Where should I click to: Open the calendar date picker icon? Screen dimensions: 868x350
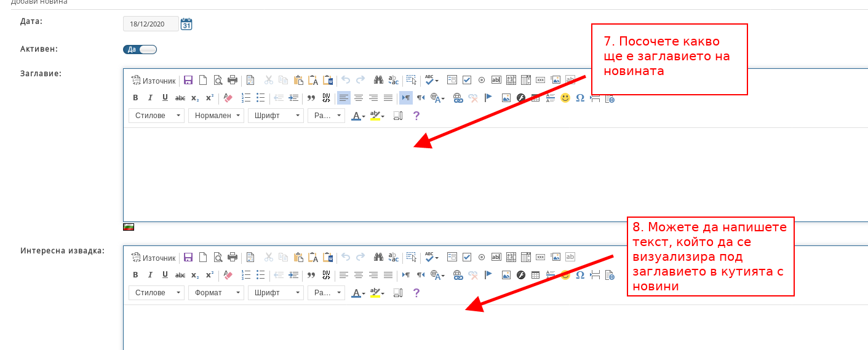pyautogui.click(x=186, y=24)
